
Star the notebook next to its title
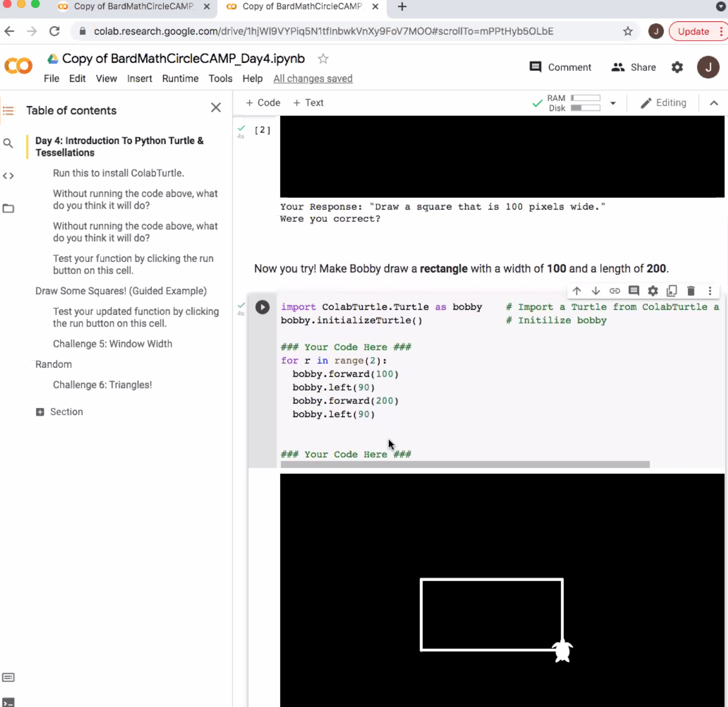point(323,58)
